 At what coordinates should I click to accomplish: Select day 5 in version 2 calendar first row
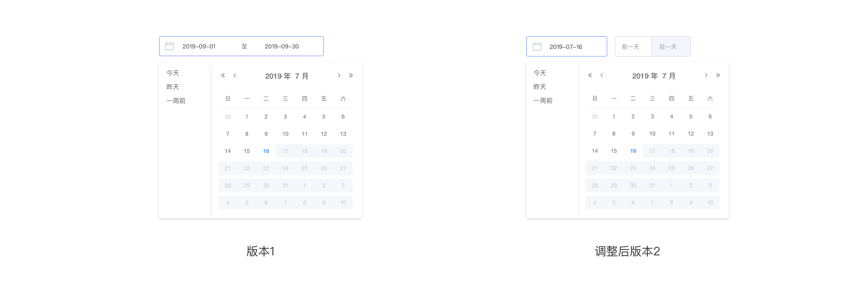(x=691, y=117)
